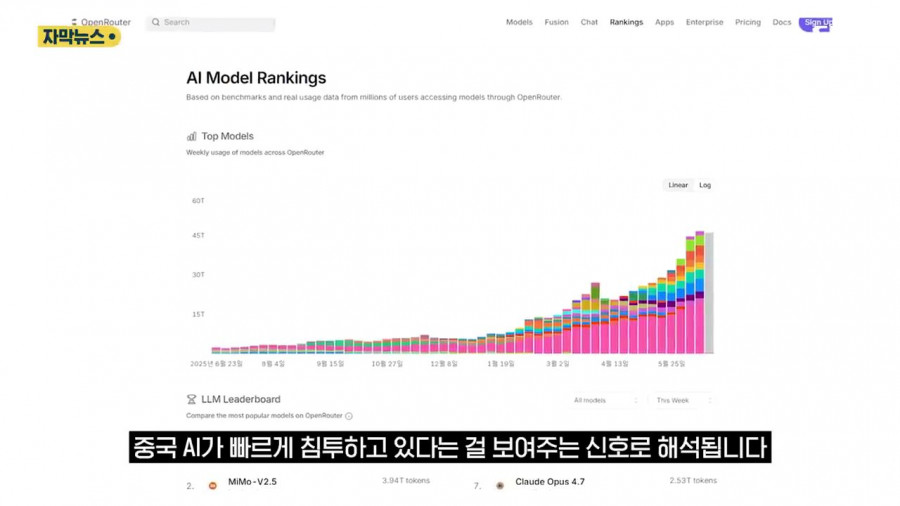Viewport: 900px width, 506px height.
Task: Open the MiMo-V2.5 model link
Action: pyautogui.click(x=253, y=482)
